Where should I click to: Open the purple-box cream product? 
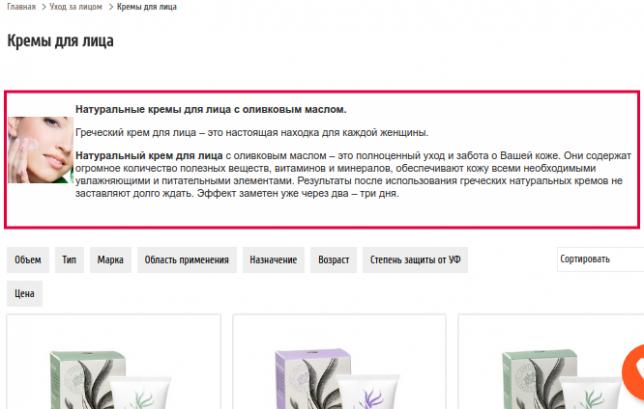click(x=339, y=361)
